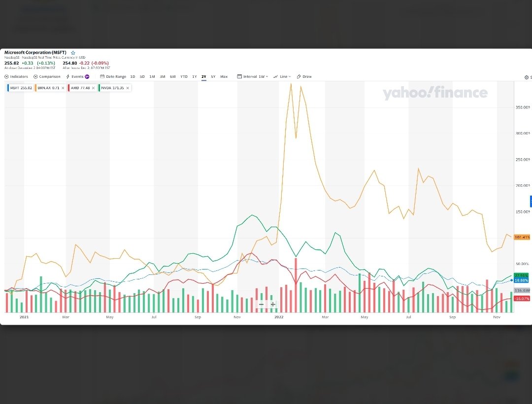The width and height of the screenshot is (532, 404).
Task: Click the (+0.13%) percent change
Action: pos(46,63)
